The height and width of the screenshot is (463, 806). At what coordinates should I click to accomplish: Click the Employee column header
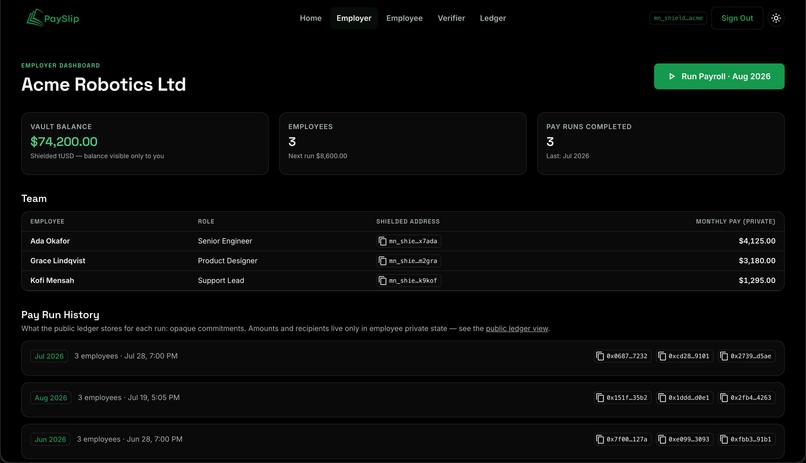pos(47,221)
